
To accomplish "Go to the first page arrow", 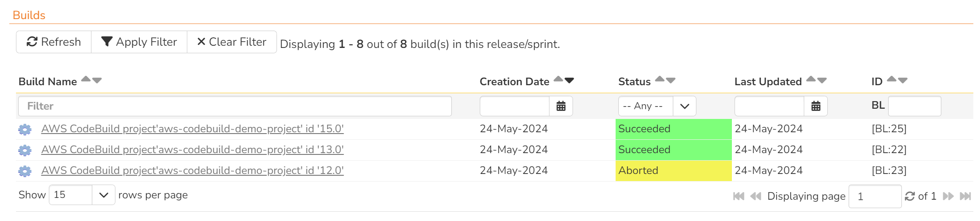I will pos(739,196).
